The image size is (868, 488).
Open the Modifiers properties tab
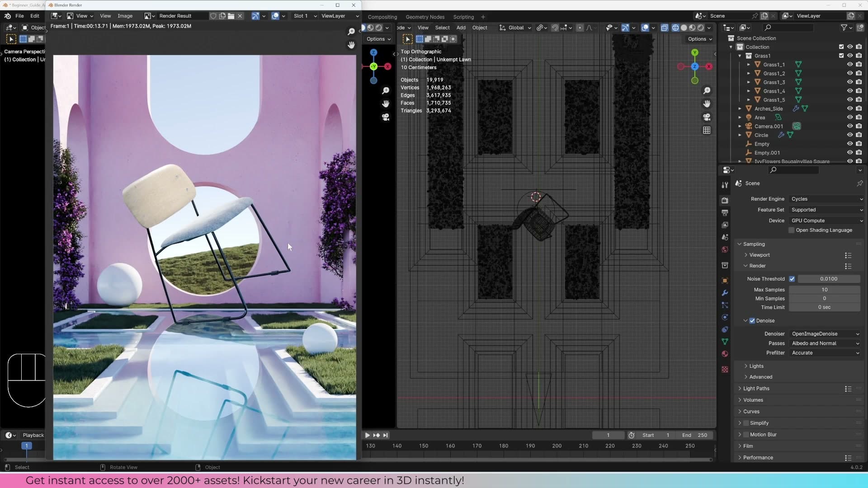725,293
